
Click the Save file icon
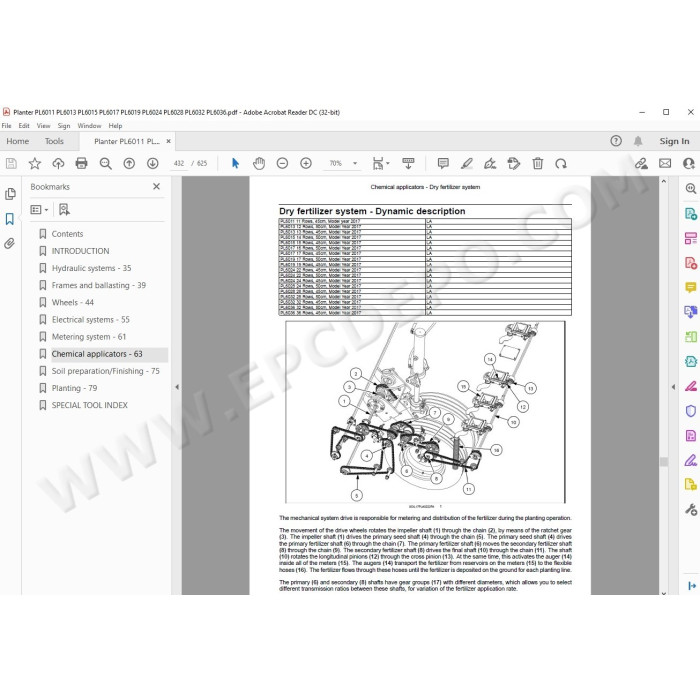pos(11,163)
